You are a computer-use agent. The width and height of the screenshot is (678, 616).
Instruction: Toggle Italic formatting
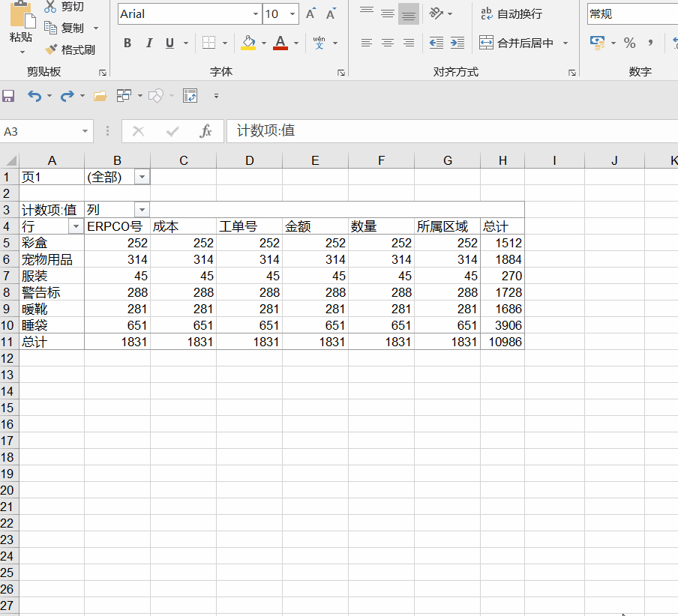click(x=148, y=43)
